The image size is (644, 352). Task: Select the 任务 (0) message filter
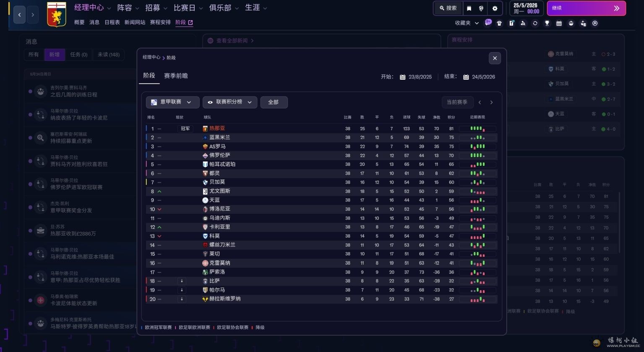[x=78, y=55]
